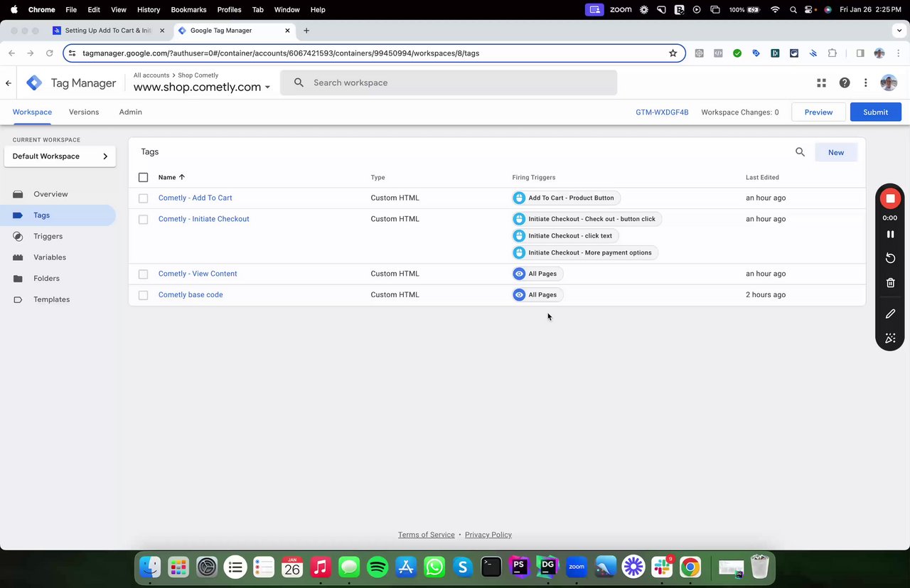Click in the Search workspace field

click(449, 83)
